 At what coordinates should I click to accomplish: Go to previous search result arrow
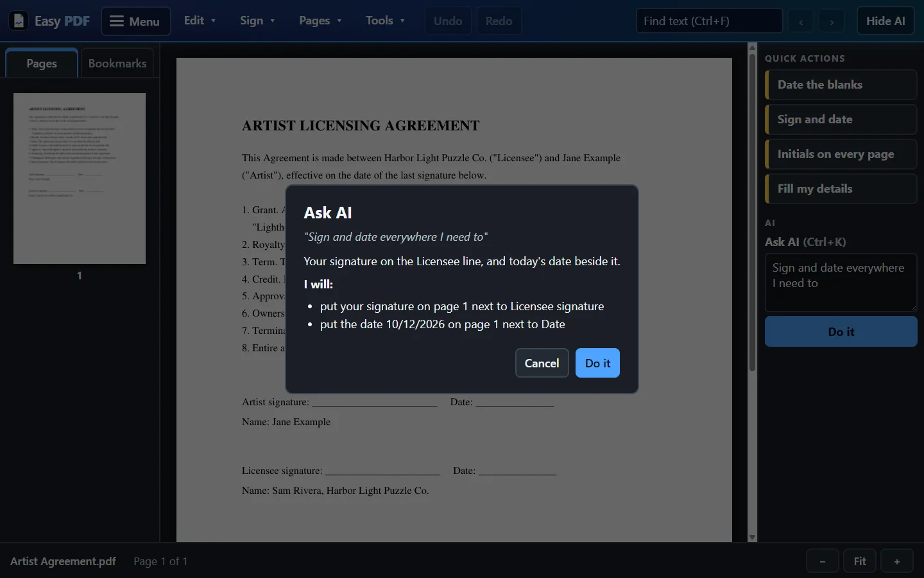click(x=801, y=22)
